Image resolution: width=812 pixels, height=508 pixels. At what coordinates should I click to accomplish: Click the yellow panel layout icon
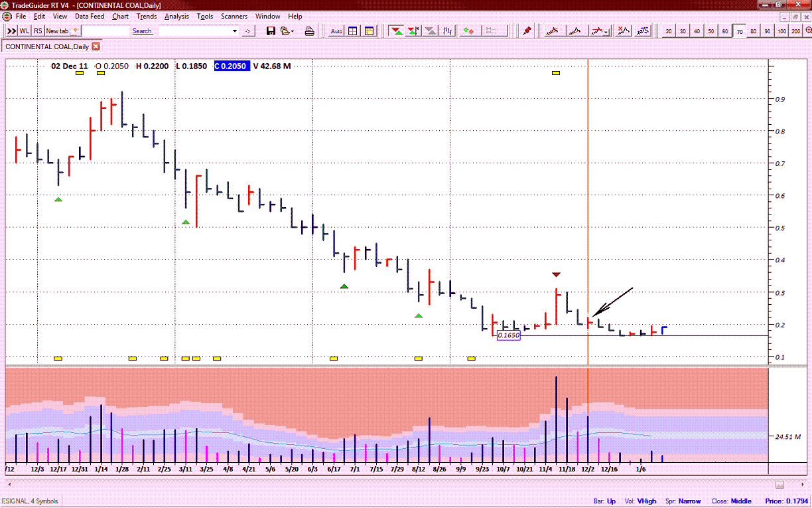[x=368, y=31]
